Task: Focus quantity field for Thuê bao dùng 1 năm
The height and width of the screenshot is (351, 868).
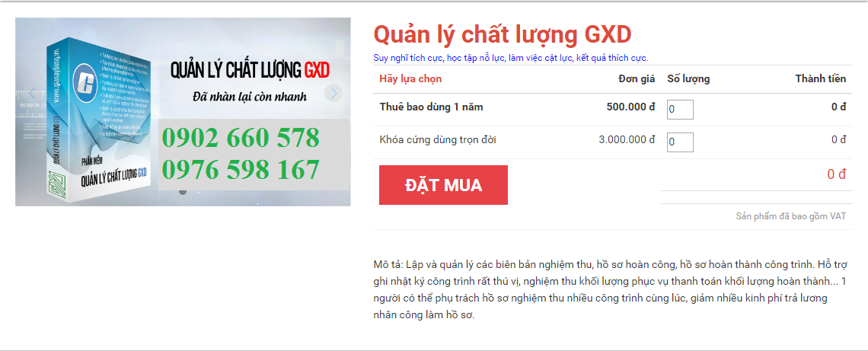Action: (680, 109)
